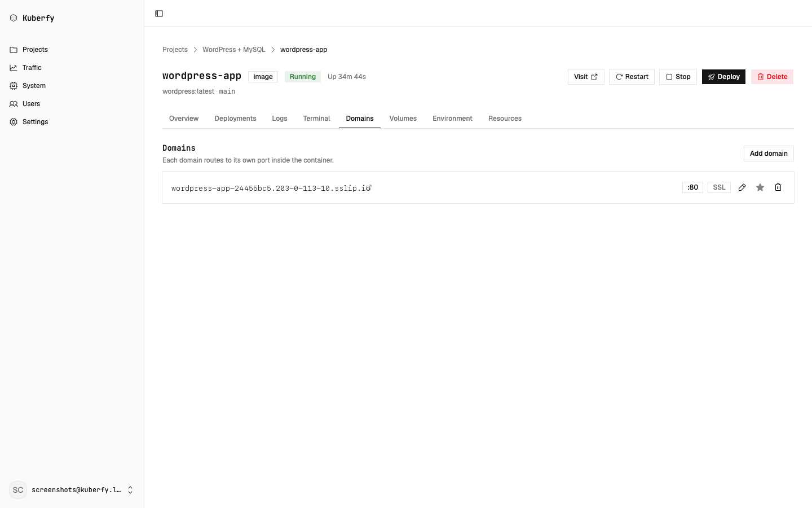This screenshot has width=812, height=508.
Task: Switch to the Volumes tab
Action: click(403, 119)
